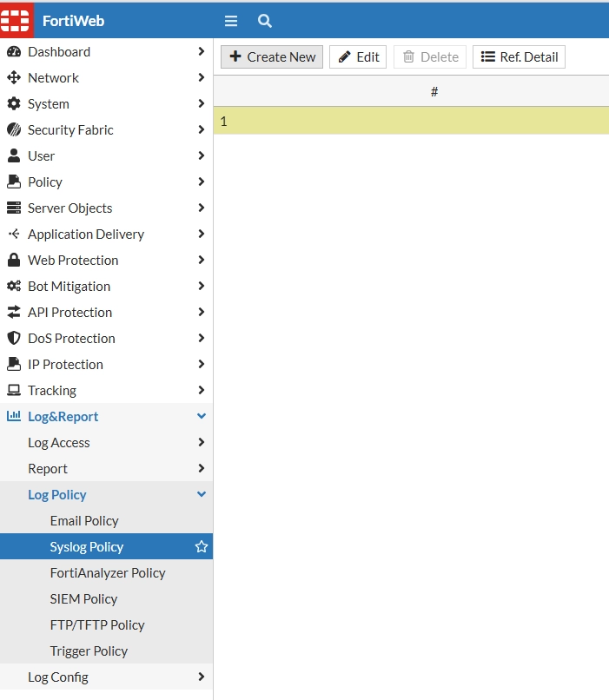This screenshot has height=700, width=609.
Task: Open FortiAnalyzer Policy page
Action: (108, 573)
